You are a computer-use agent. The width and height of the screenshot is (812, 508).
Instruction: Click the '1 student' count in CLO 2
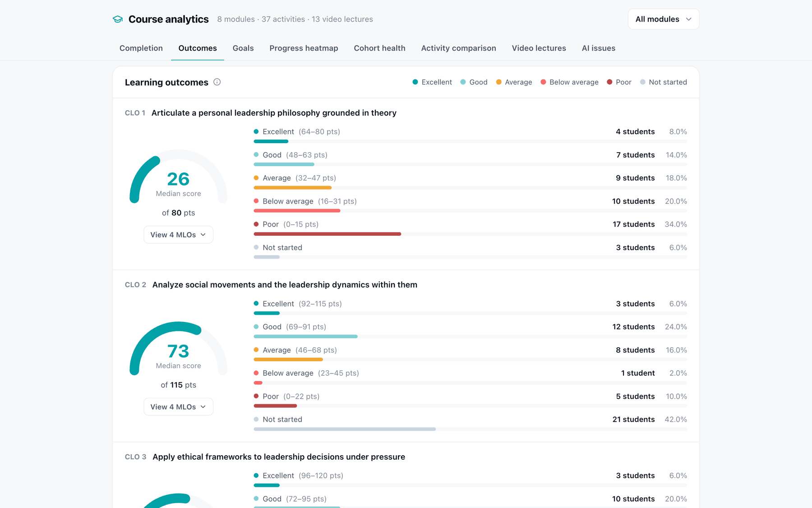[x=638, y=373]
